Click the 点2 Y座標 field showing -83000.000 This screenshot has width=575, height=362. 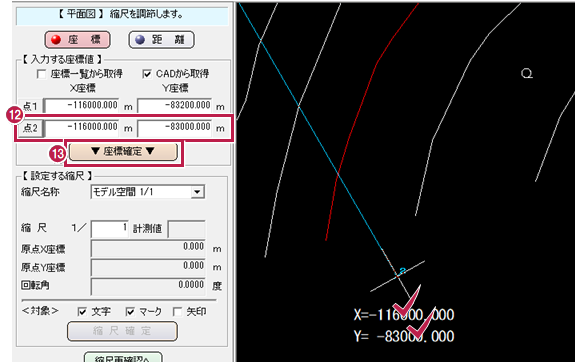(175, 127)
